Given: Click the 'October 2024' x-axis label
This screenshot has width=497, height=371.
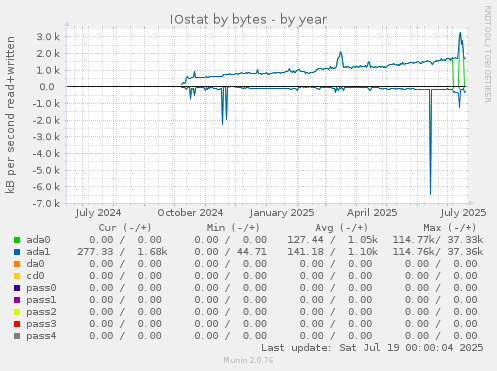Looking at the screenshot, I should point(190,213).
